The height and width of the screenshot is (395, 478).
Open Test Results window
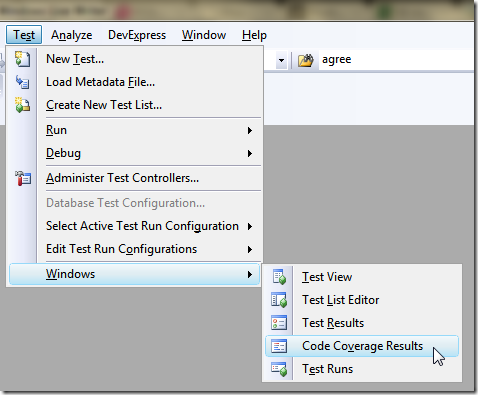(362, 323)
